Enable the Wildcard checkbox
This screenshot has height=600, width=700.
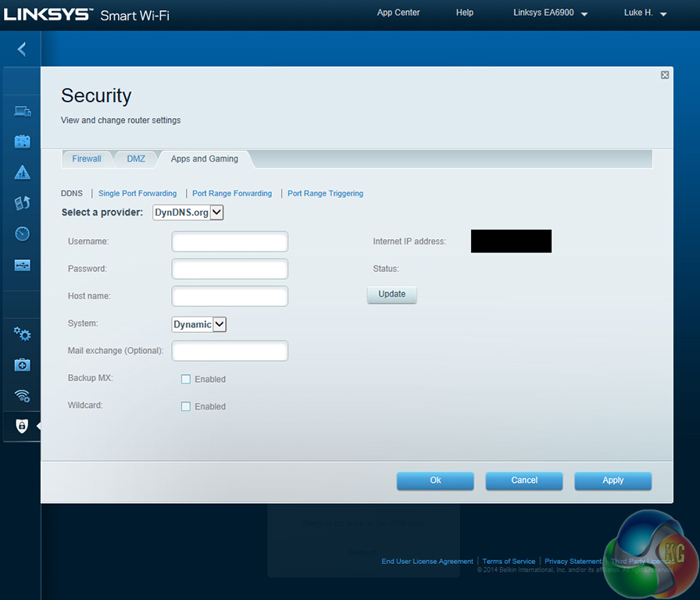click(186, 406)
